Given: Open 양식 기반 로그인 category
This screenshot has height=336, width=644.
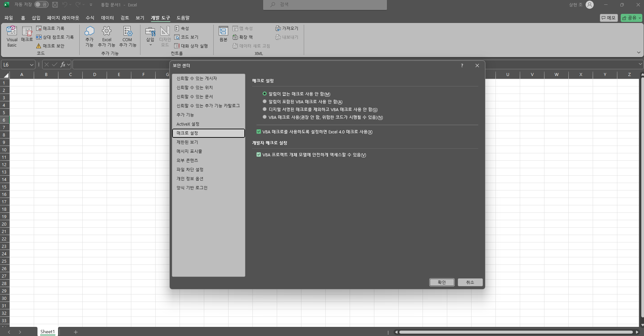Looking at the screenshot, I should (x=209, y=188).
